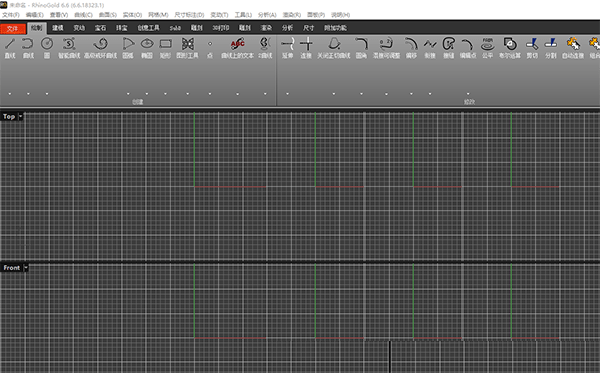Open the 查看(V) menu
Image resolution: width=600 pixels, height=373 pixels.
pos(59,15)
